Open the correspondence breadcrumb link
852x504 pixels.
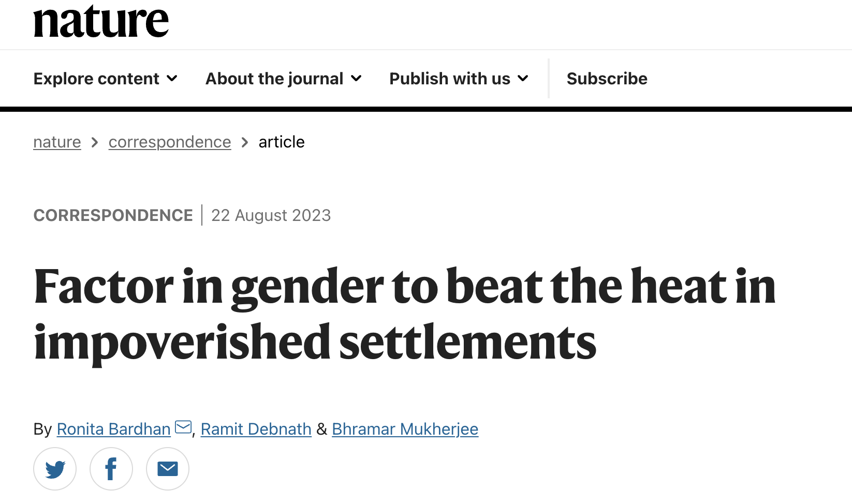[x=170, y=142]
